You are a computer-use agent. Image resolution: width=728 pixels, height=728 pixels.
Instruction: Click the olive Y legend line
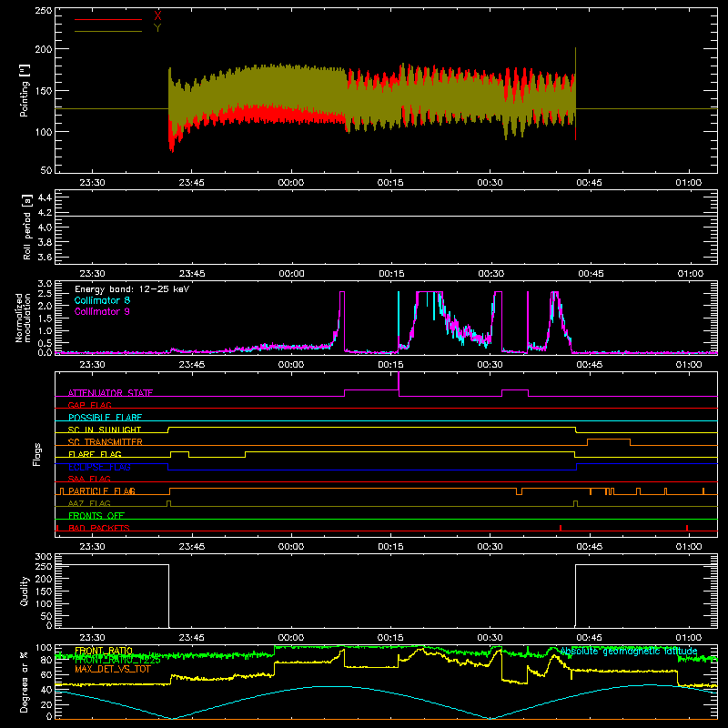pyautogui.click(x=107, y=31)
